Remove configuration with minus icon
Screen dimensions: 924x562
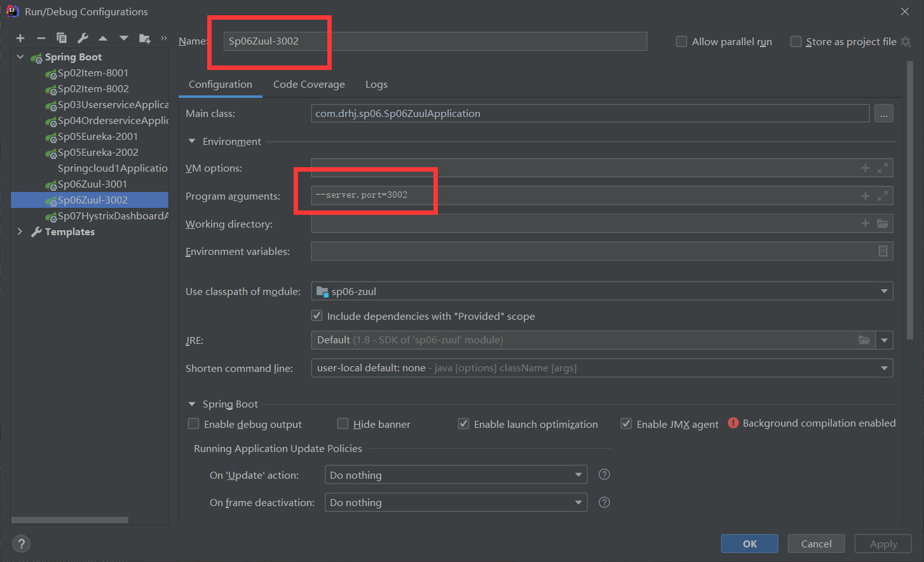click(41, 39)
